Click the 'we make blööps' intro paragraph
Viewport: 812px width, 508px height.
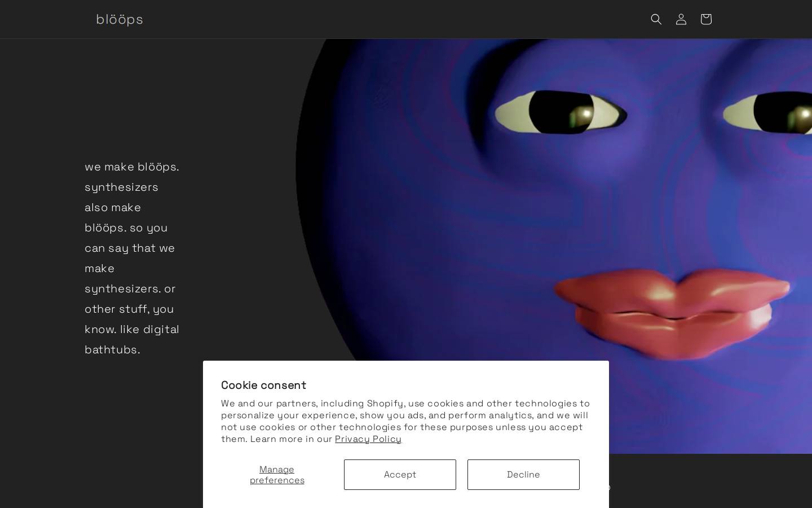tap(132, 258)
